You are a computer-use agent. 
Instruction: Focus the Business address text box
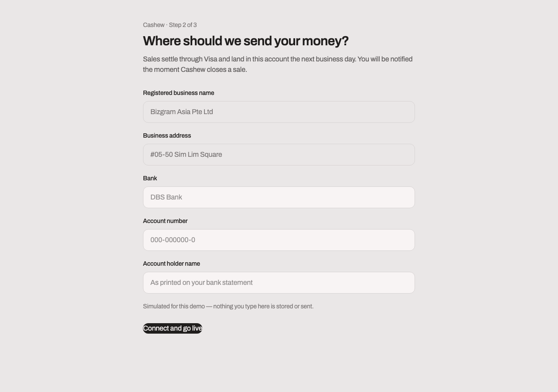tap(279, 155)
